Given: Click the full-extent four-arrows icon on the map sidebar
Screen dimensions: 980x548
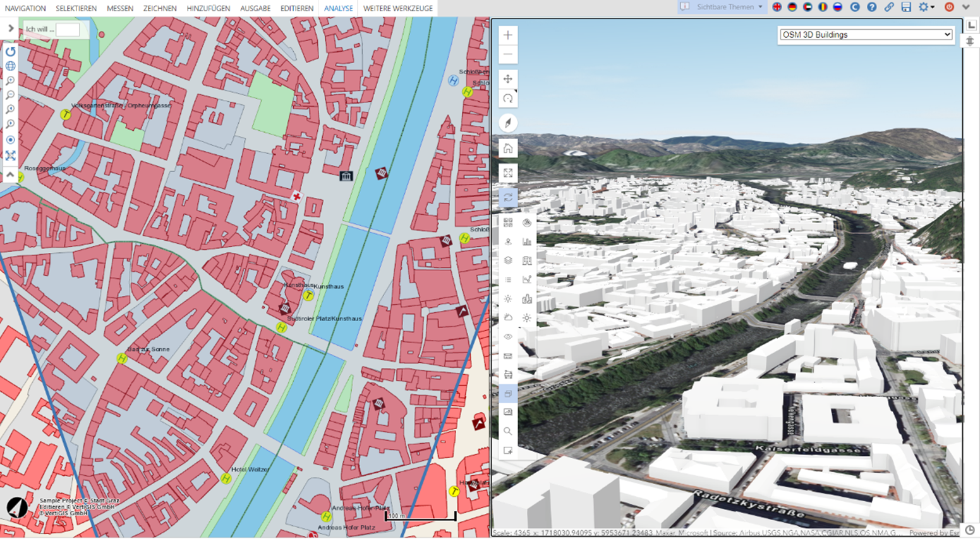Looking at the screenshot, I should point(9,154).
